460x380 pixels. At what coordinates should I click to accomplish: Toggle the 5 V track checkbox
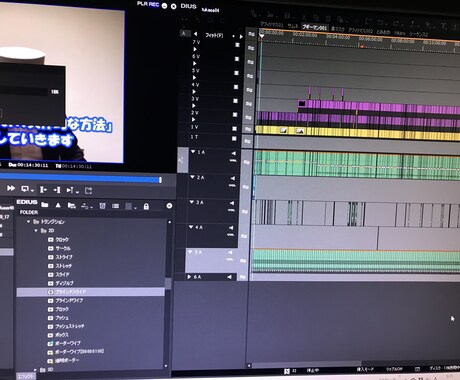(236, 73)
